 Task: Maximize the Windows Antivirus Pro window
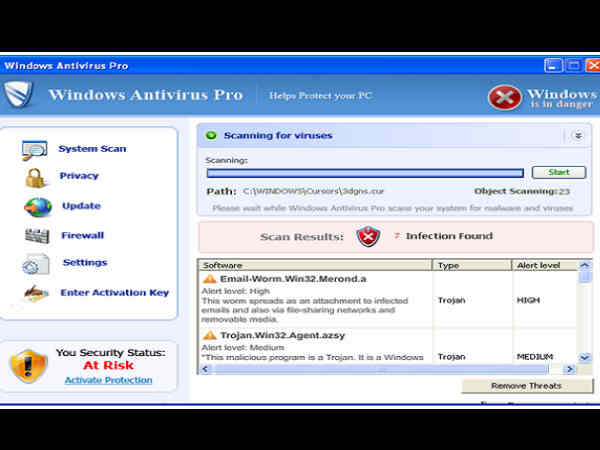(573, 65)
